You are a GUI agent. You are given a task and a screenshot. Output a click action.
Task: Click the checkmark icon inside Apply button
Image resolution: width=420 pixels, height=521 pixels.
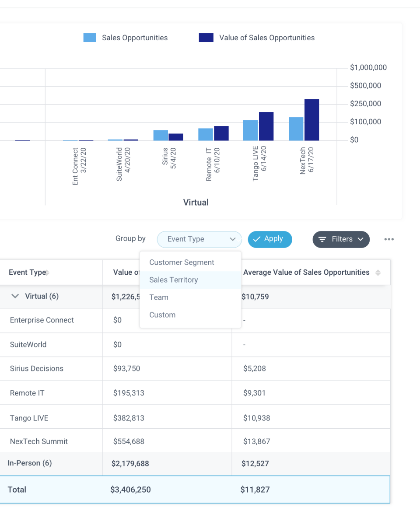coord(258,239)
